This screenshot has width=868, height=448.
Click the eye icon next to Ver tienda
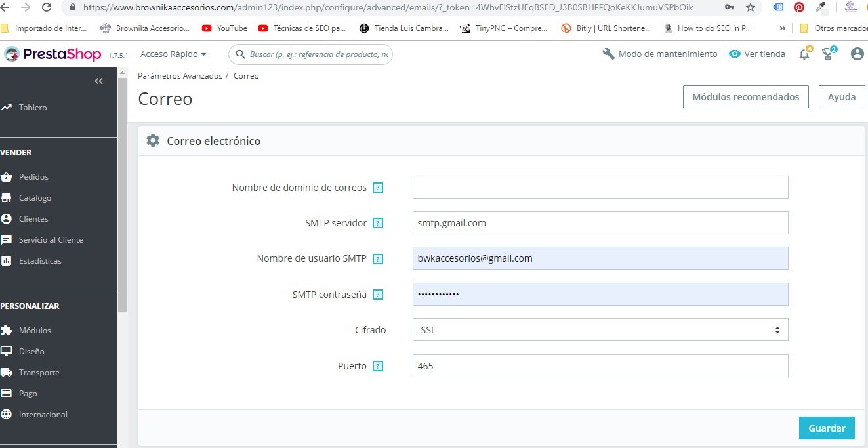pyautogui.click(x=735, y=54)
